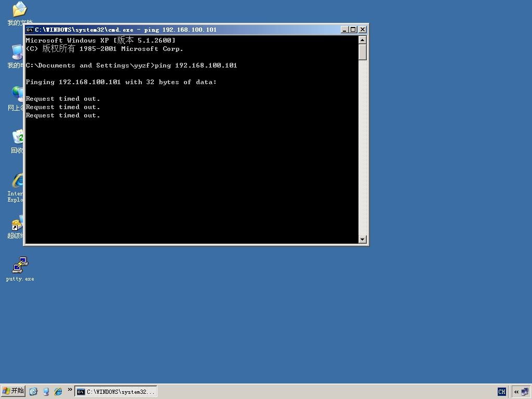Click the cmd.exe window title bar text

(126, 30)
